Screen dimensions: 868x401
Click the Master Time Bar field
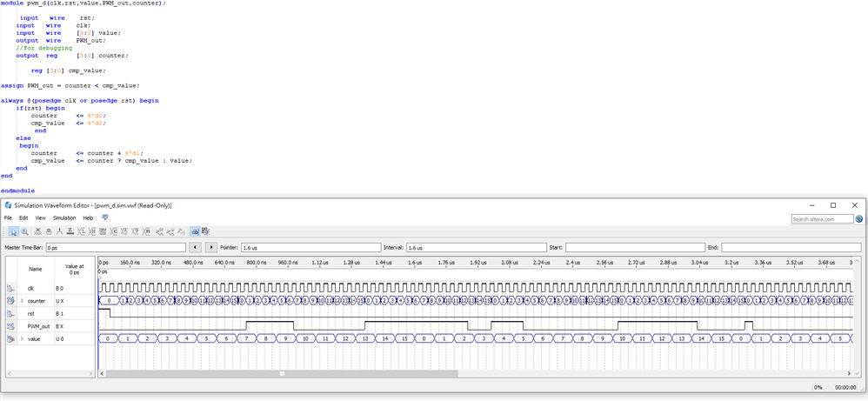pos(116,248)
